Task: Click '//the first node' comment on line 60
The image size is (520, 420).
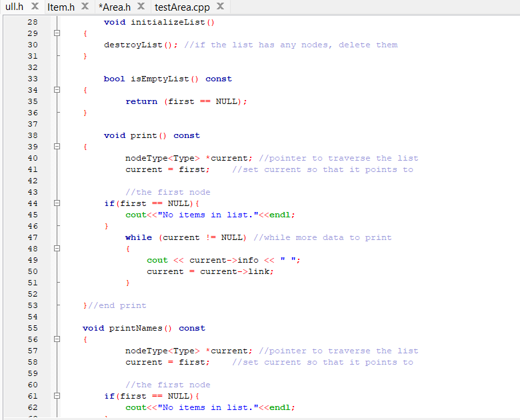Action: 168,385
